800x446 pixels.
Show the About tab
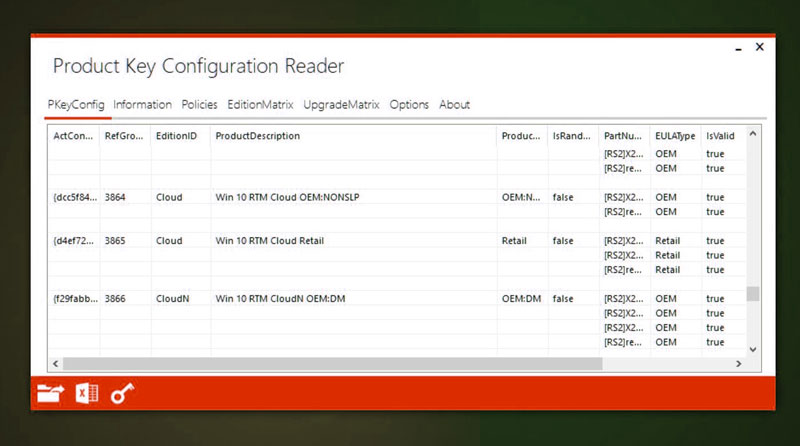454,105
